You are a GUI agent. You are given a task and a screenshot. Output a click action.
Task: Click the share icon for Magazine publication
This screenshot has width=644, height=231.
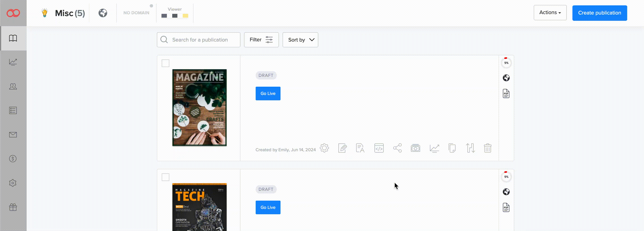397,148
